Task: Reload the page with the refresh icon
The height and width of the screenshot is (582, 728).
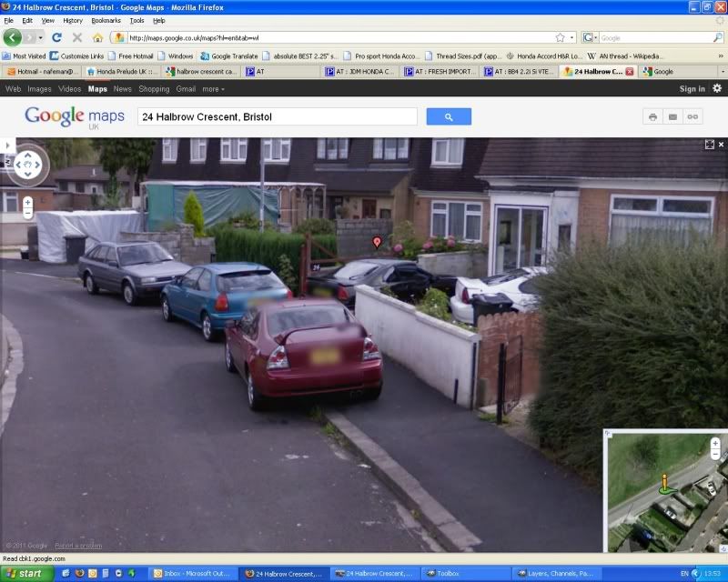Action: coord(56,37)
